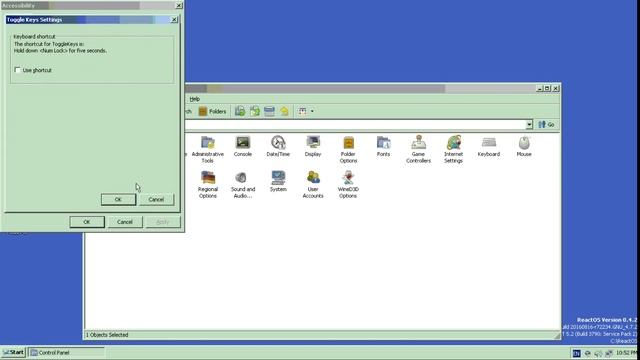640x360 pixels.
Task: Click Cancel in the Accessibility dialog
Action: pyautogui.click(x=124, y=222)
